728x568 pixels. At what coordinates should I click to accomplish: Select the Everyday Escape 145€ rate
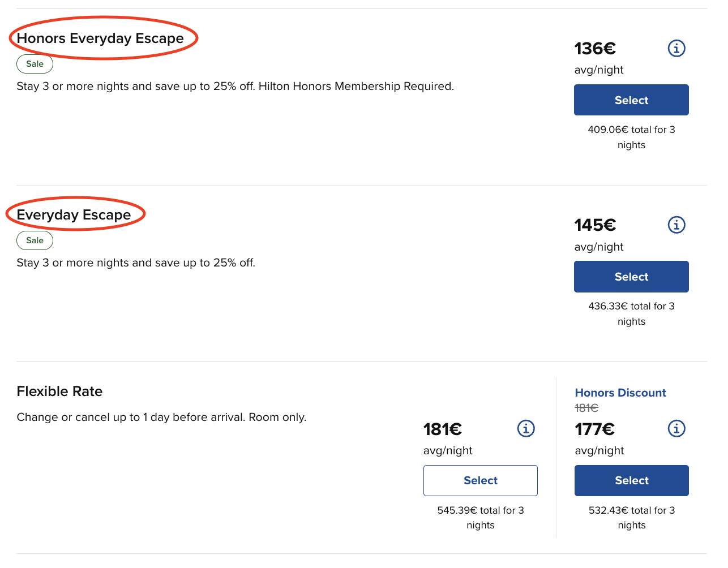[x=631, y=277]
